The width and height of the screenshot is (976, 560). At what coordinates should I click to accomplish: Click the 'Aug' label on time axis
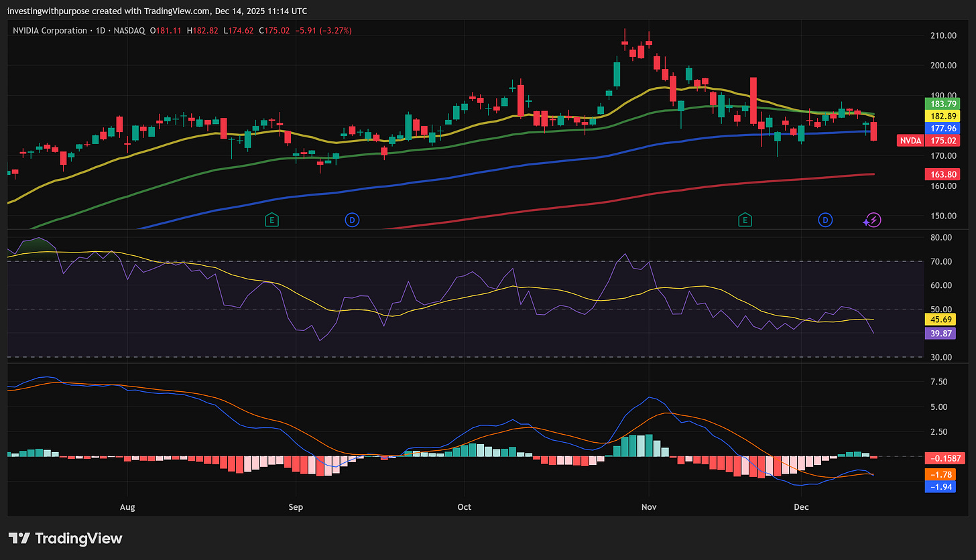(x=127, y=507)
